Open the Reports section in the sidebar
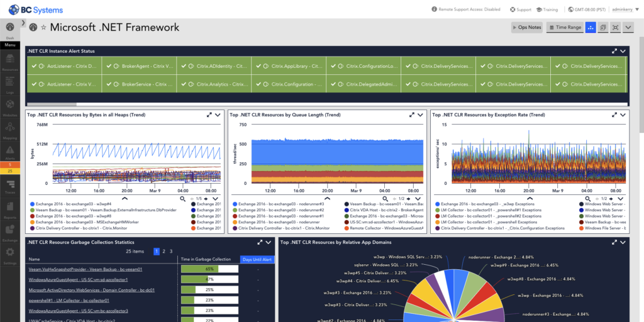Viewport: 644px width, 322px height. (x=10, y=209)
